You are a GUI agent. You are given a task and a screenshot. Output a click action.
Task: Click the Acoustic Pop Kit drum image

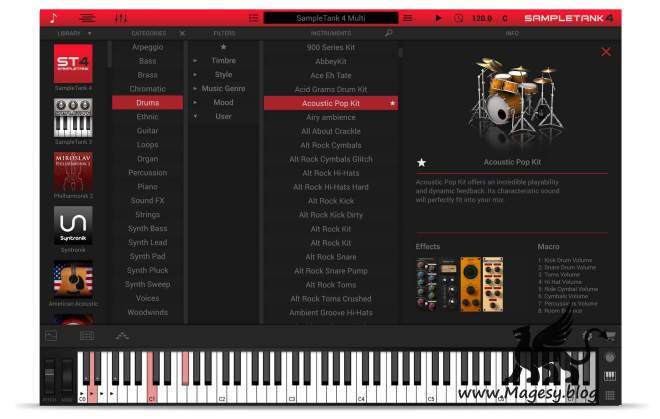[516, 99]
